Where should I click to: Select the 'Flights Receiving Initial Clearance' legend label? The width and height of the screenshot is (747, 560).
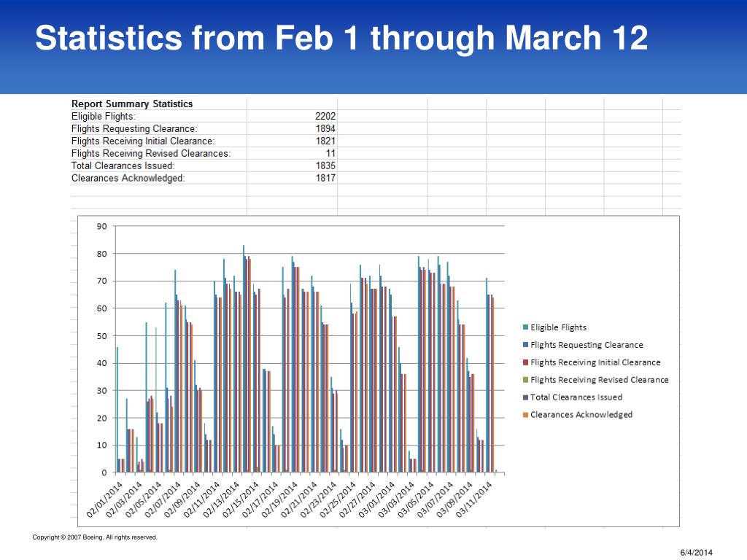click(x=595, y=362)
